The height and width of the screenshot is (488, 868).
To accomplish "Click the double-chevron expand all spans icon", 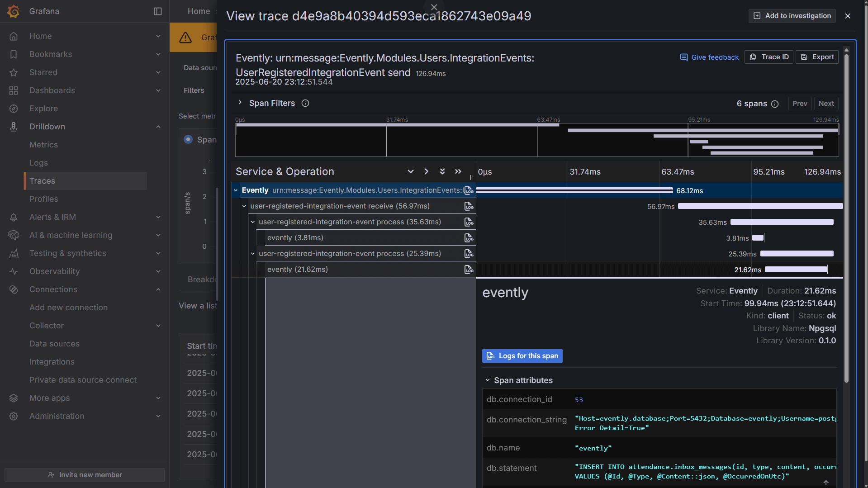I will (x=442, y=171).
